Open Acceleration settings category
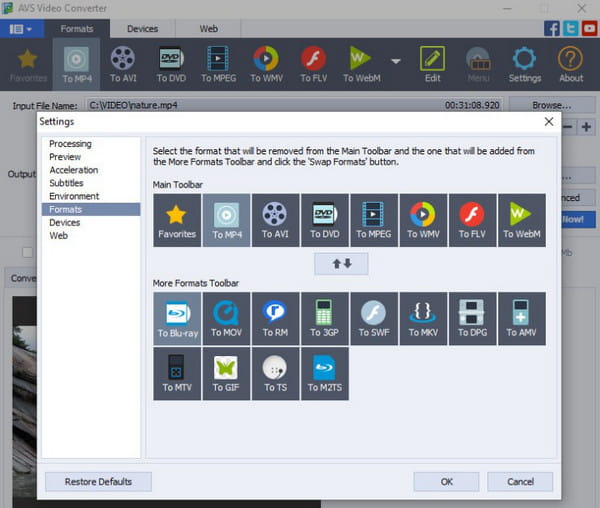 click(x=91, y=170)
